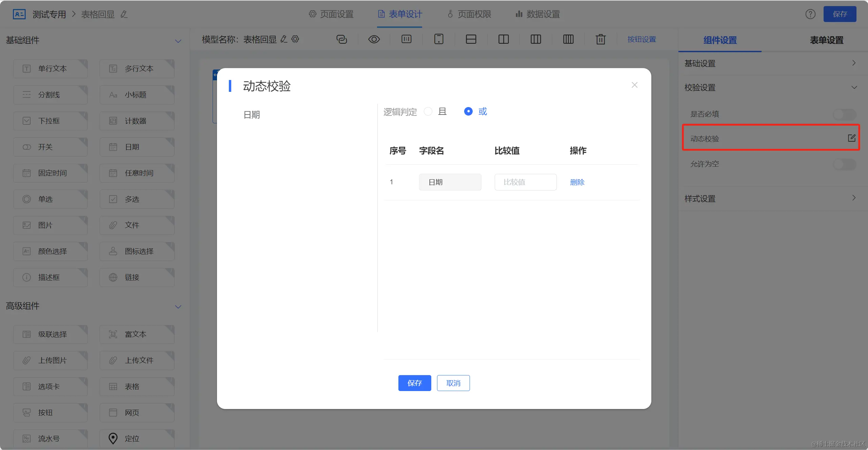The width and height of the screenshot is (868, 450).
Task: Click gear icon next to model name
Action: coord(295,39)
